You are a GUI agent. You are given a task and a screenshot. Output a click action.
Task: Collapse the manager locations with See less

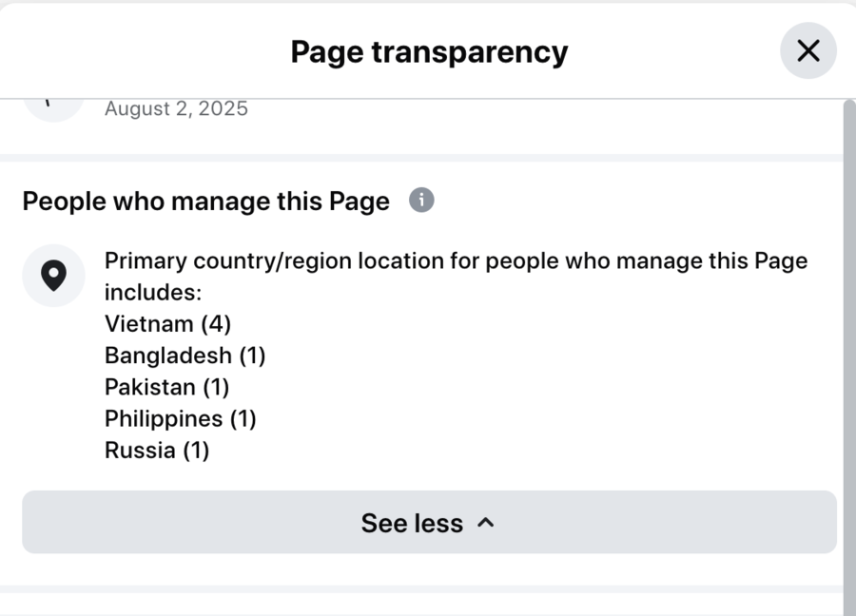pyautogui.click(x=428, y=522)
